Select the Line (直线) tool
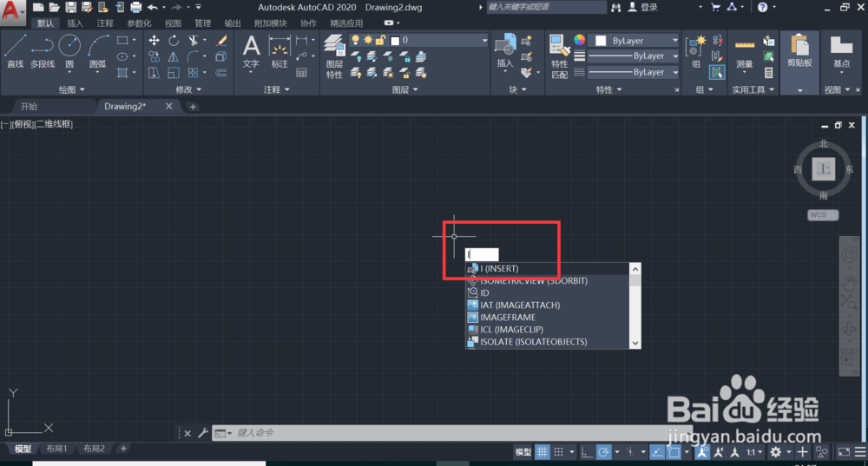The width and height of the screenshot is (868, 466). tap(15, 51)
